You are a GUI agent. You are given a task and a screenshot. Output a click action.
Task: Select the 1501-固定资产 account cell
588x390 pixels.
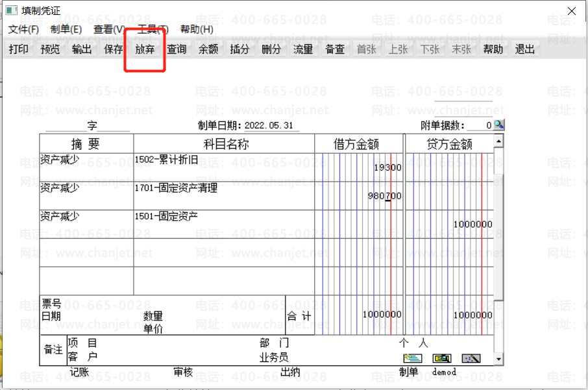point(224,225)
